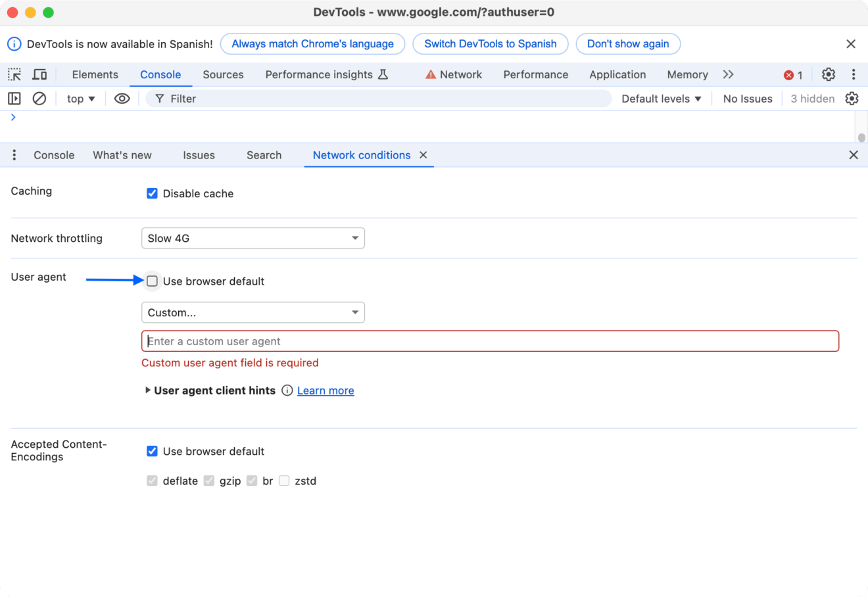Expand User agent client hints section

(x=148, y=391)
